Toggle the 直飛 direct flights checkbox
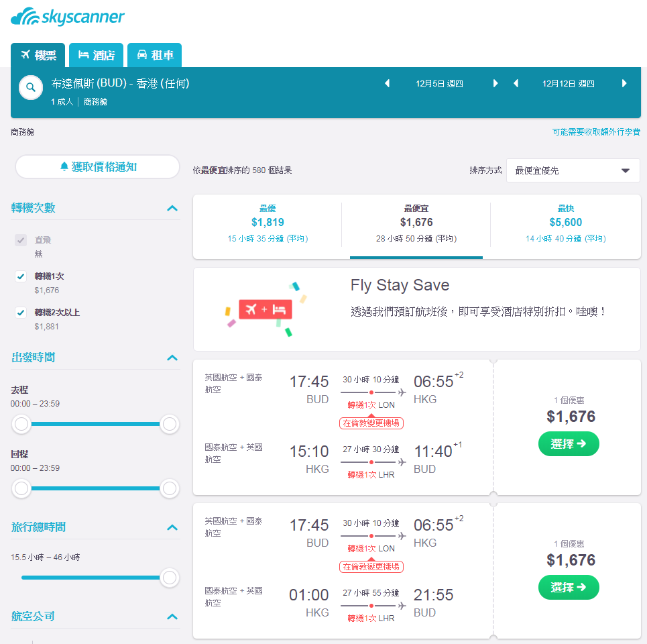 21,240
